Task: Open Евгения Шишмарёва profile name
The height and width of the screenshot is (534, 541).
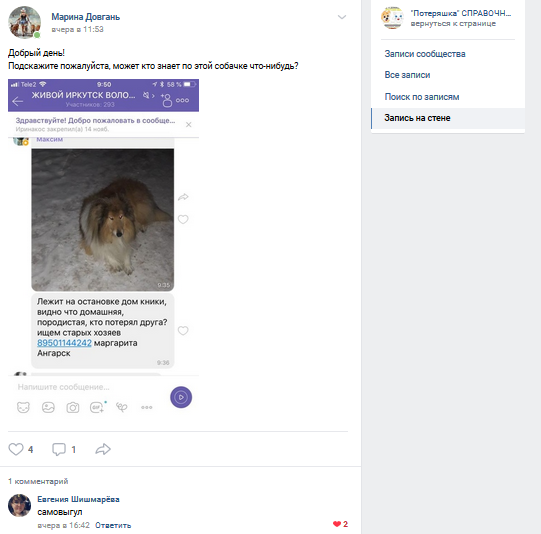Action: click(78, 499)
